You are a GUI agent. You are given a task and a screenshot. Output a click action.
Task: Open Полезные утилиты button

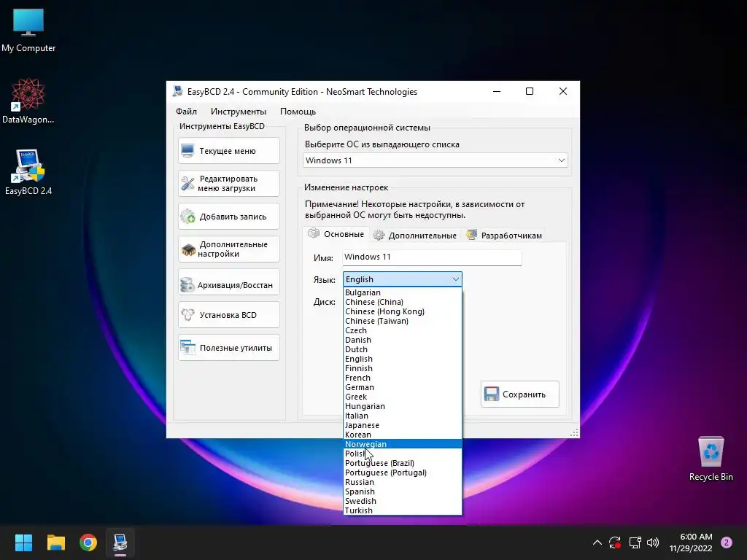(x=229, y=348)
